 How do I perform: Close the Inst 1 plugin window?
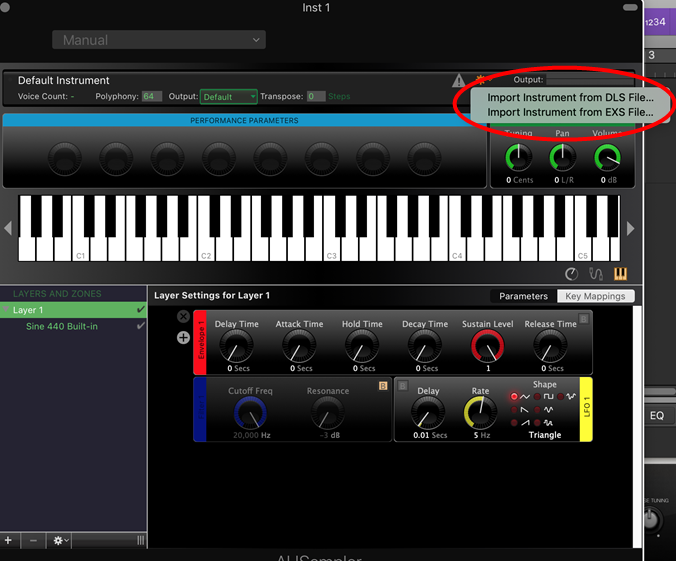tap(5, 7)
